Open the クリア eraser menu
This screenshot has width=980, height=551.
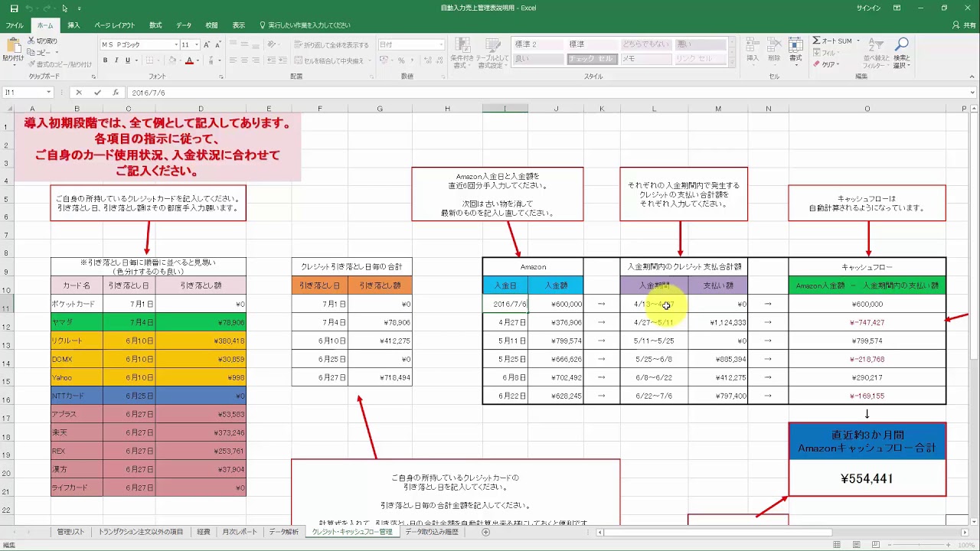pos(828,64)
